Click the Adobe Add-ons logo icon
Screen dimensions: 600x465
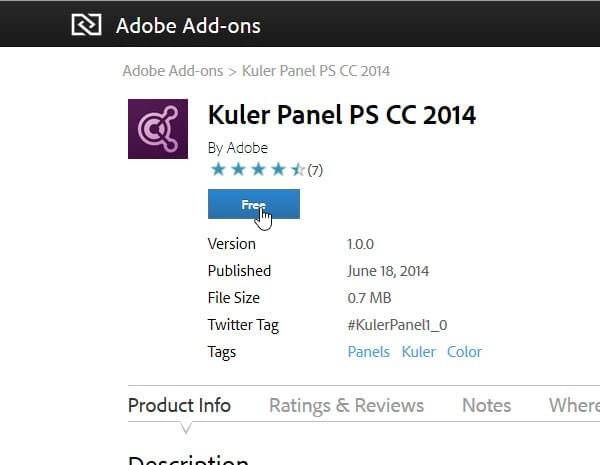point(86,25)
